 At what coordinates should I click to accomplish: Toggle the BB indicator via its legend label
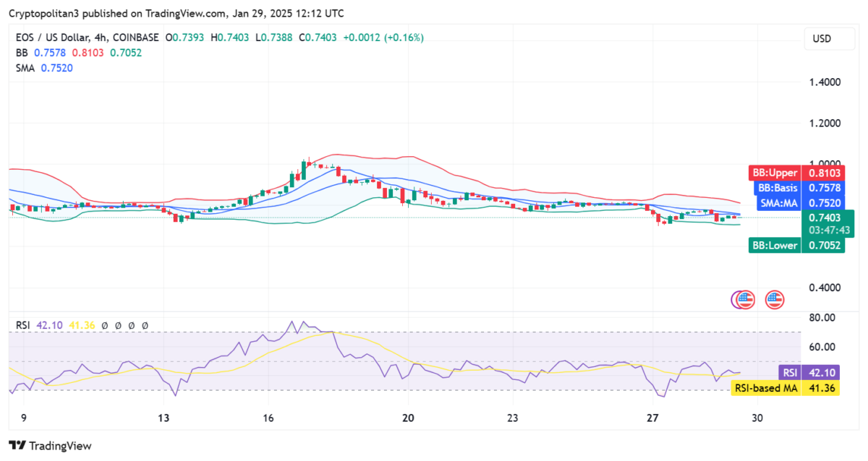pyautogui.click(x=21, y=53)
